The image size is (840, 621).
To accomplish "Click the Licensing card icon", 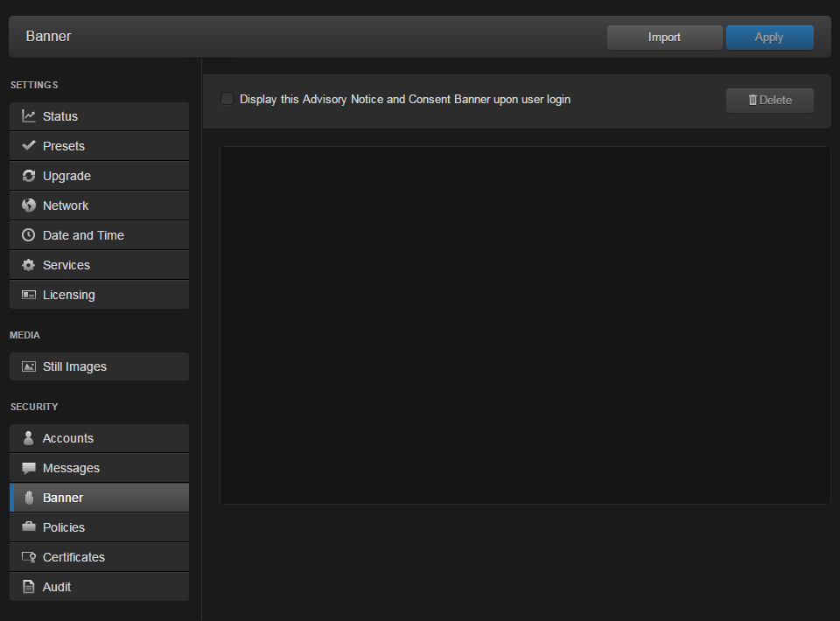I will pyautogui.click(x=29, y=295).
